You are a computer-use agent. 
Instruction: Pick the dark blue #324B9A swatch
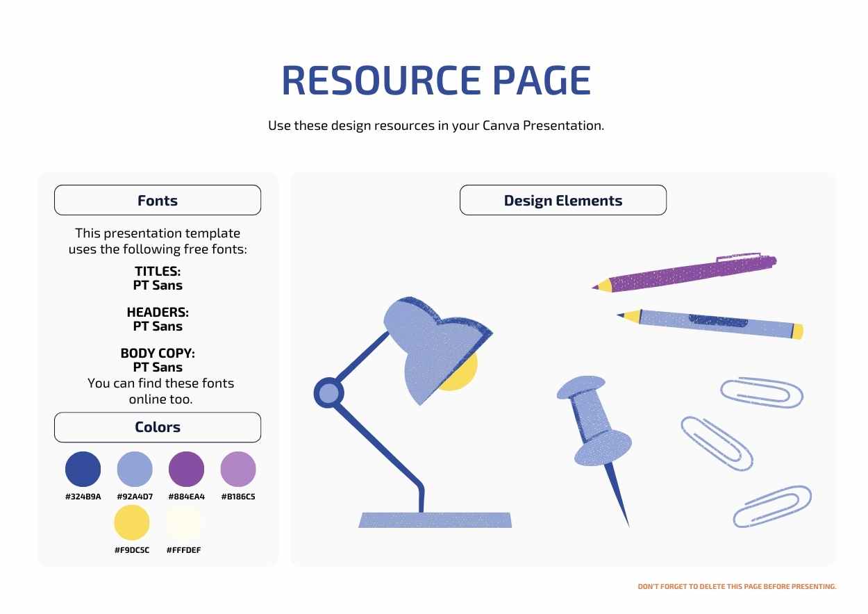click(83, 469)
